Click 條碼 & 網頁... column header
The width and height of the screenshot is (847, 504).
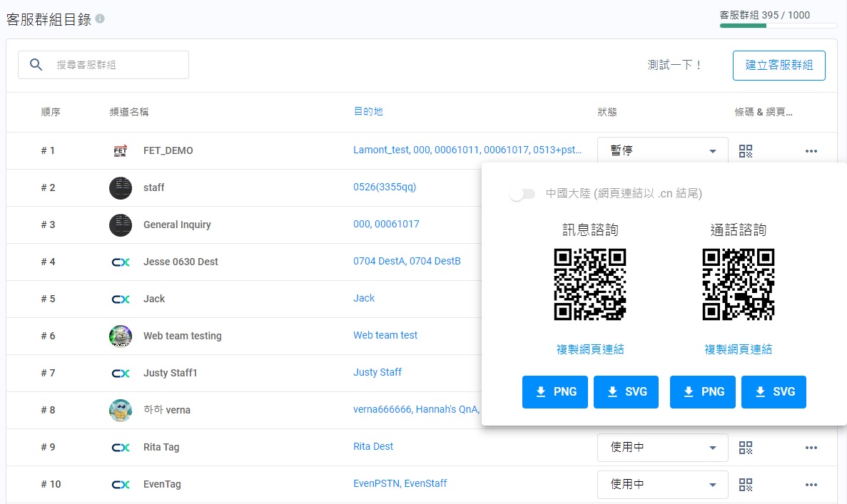(764, 112)
